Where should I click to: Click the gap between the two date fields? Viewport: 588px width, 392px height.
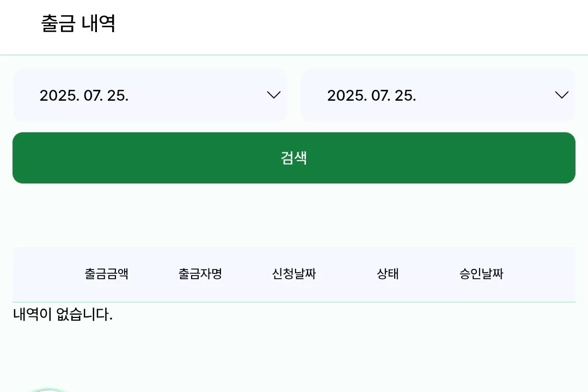[294, 95]
